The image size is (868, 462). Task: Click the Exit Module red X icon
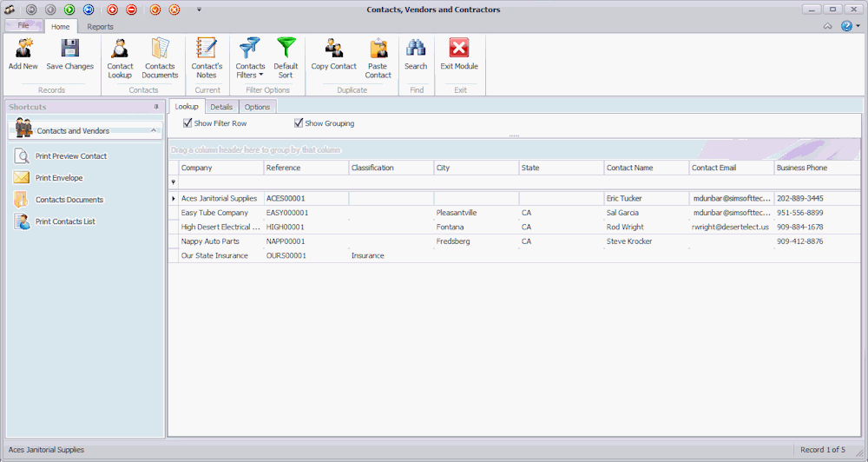pyautogui.click(x=458, y=49)
